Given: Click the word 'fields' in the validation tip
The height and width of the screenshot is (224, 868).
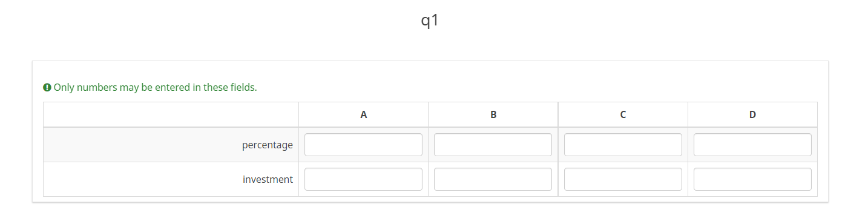Looking at the screenshot, I should (x=243, y=87).
